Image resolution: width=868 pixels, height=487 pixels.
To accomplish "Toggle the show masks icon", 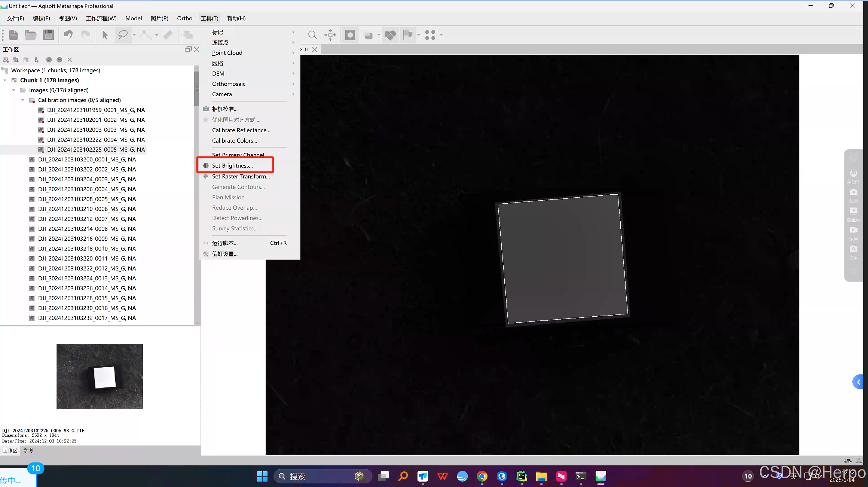I will (x=350, y=35).
